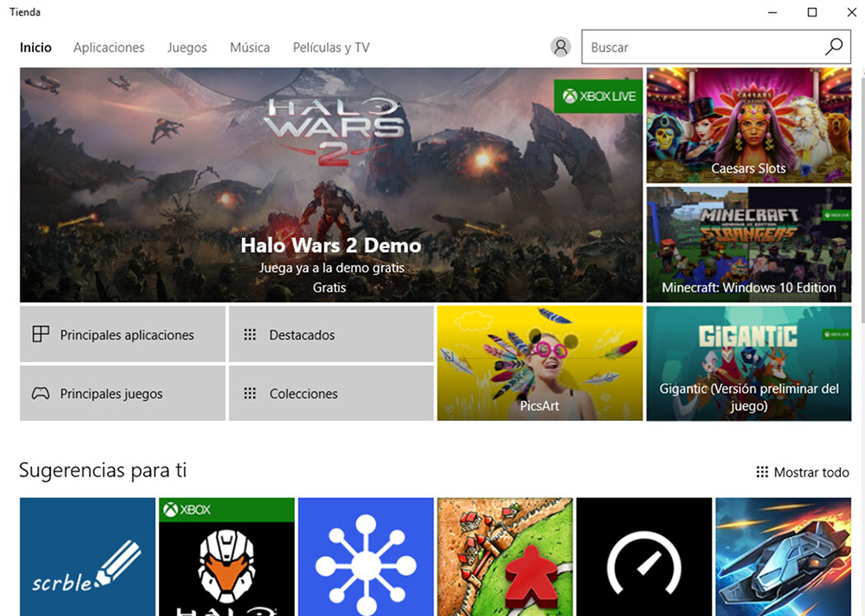Select the Música tab
The width and height of the screenshot is (865, 616).
click(250, 48)
